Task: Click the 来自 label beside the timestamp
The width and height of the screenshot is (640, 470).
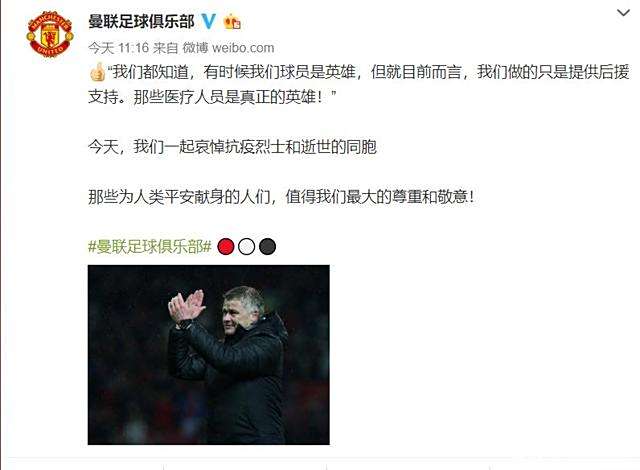Action: coord(166,48)
